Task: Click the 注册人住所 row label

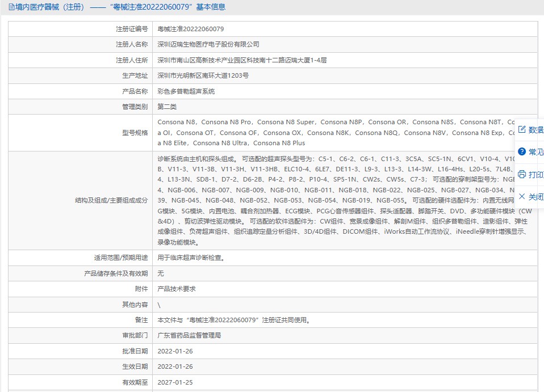Action: tap(132, 60)
